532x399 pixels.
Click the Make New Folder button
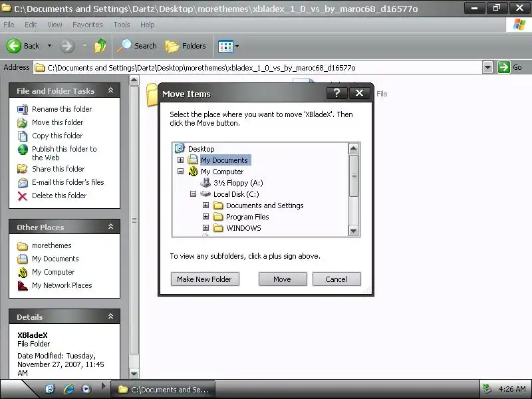pos(205,279)
